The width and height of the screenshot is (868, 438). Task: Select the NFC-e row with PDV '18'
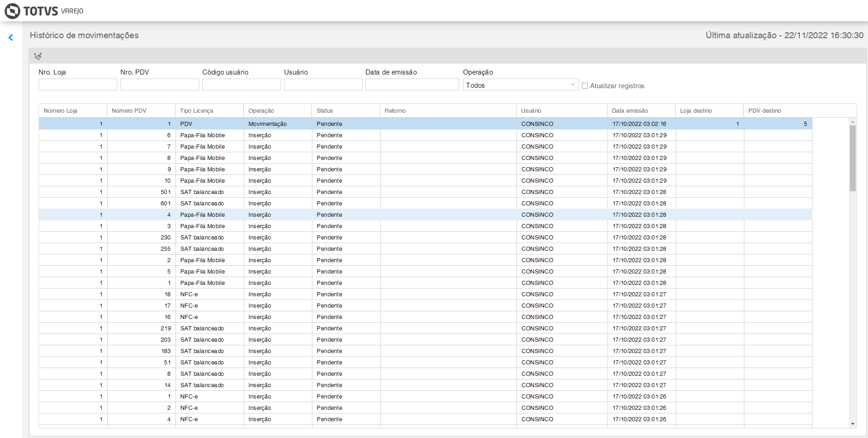[426, 294]
